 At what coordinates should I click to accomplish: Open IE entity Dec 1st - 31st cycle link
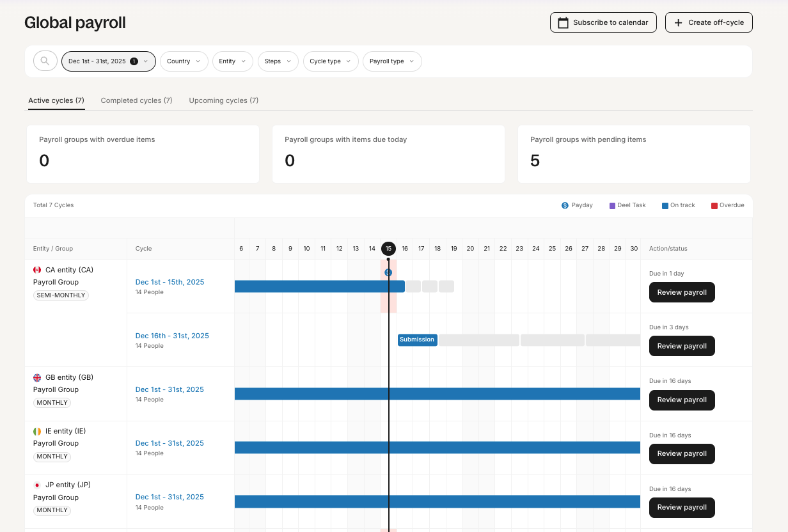tap(169, 443)
